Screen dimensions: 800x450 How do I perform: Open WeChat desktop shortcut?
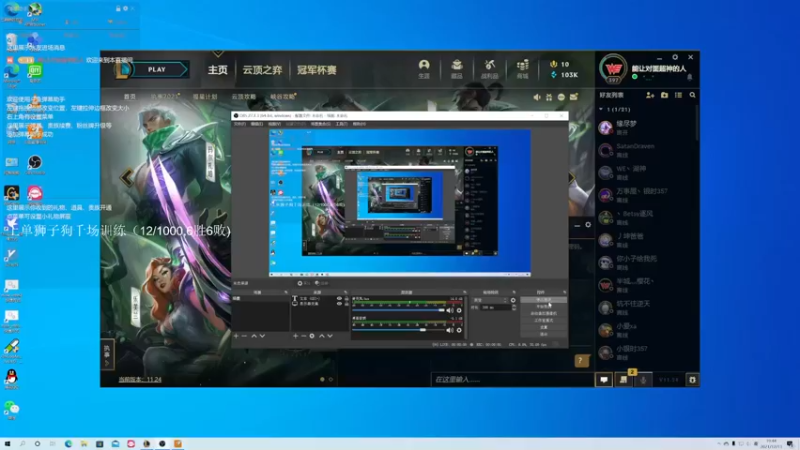click(11, 410)
